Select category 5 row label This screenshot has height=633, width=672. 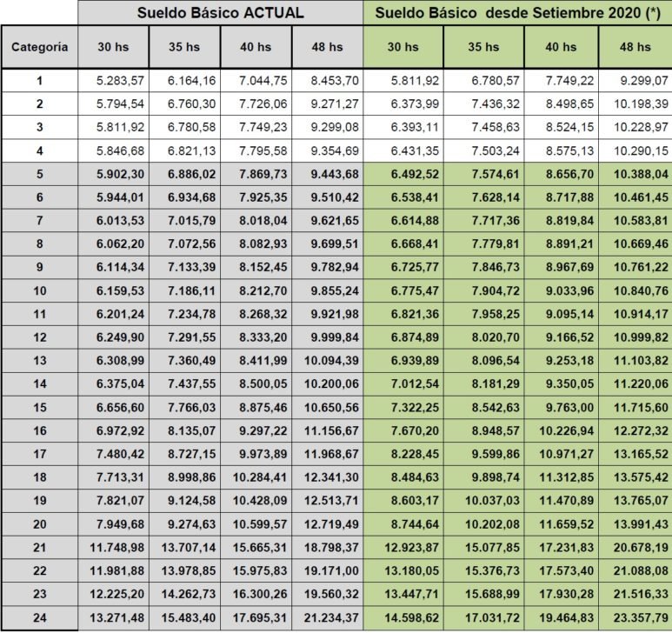(x=39, y=174)
